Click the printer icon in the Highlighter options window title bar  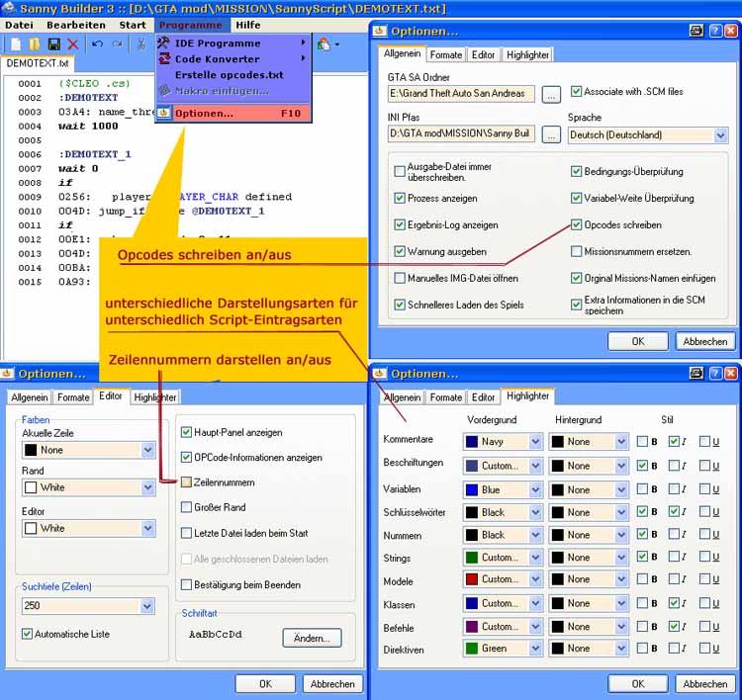click(x=696, y=373)
